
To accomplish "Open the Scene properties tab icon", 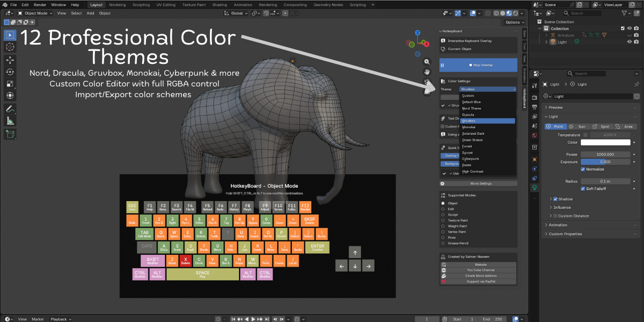I will pos(534,126).
